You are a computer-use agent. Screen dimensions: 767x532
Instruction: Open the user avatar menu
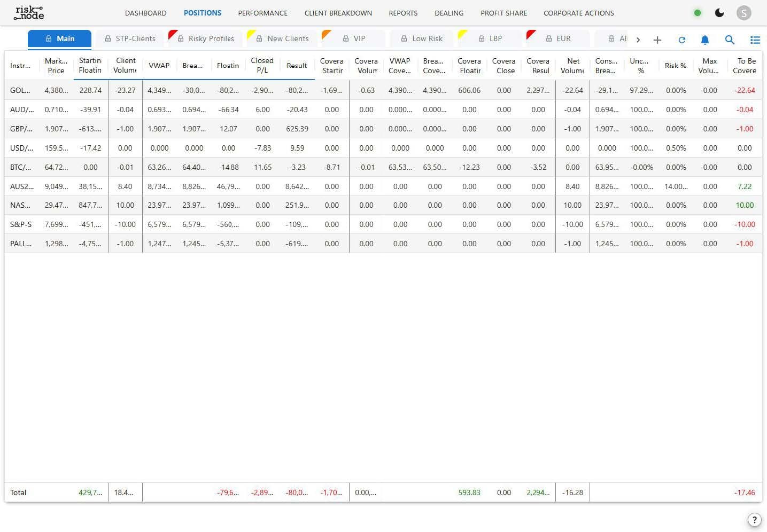743,13
